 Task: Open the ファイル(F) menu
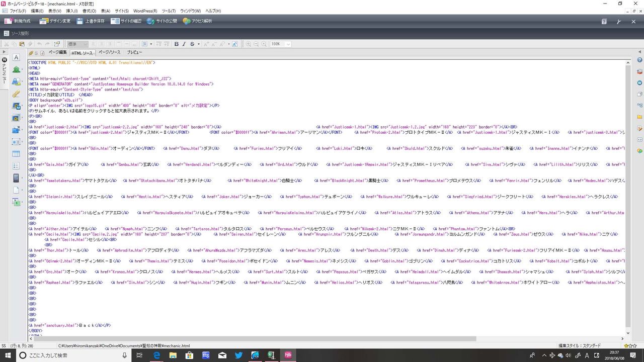click(18, 11)
